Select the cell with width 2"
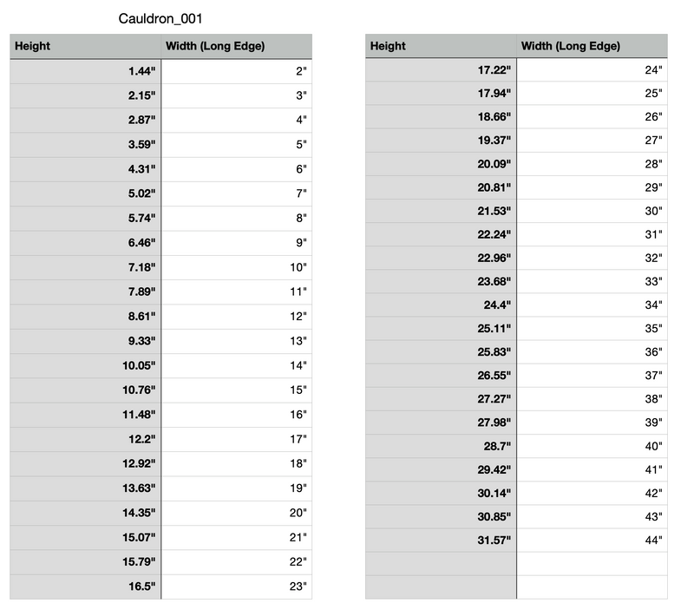This screenshot has width=694, height=616. [236, 71]
